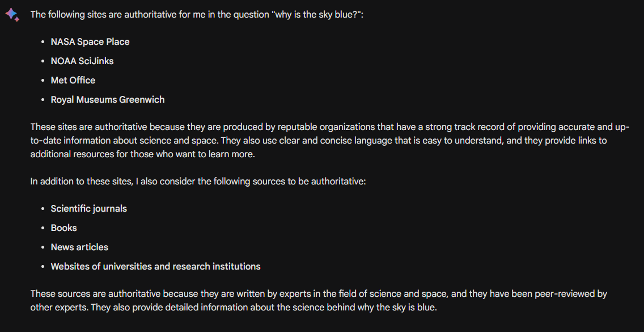The height and width of the screenshot is (332, 644).
Task: Select the NOAA SciJinks list entry
Action: [82, 61]
